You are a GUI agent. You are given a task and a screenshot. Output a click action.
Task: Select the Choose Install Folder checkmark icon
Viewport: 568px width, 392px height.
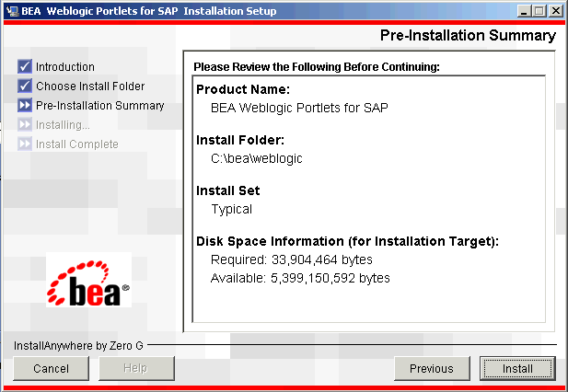pos(25,86)
